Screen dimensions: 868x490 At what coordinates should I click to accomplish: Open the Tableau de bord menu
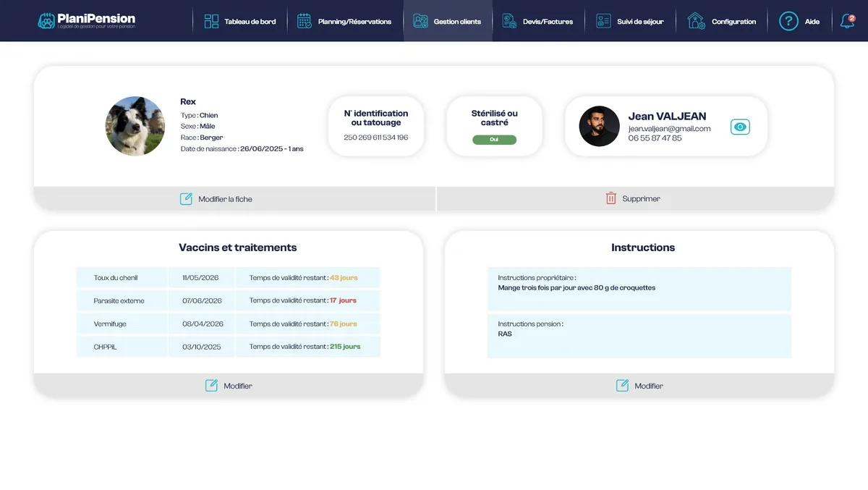click(x=250, y=22)
